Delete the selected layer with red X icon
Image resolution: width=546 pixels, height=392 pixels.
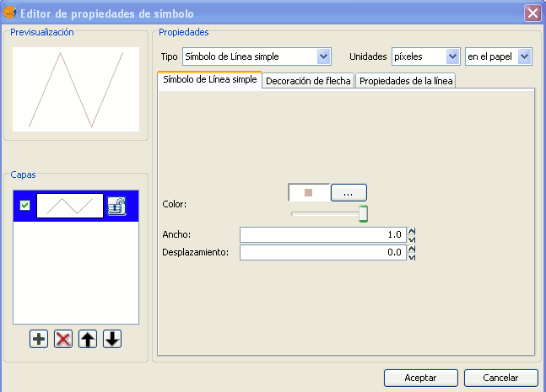[63, 339]
